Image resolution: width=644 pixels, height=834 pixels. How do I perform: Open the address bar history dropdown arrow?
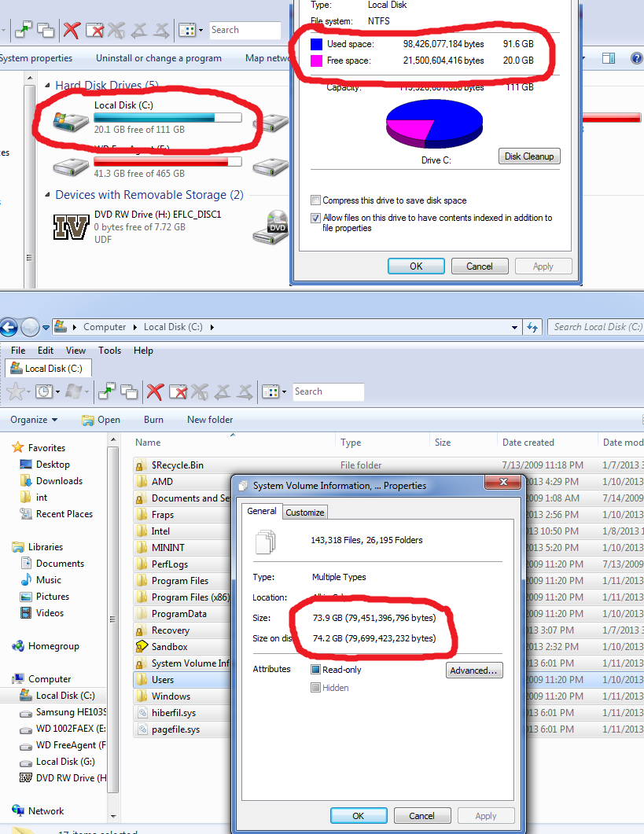(x=514, y=327)
